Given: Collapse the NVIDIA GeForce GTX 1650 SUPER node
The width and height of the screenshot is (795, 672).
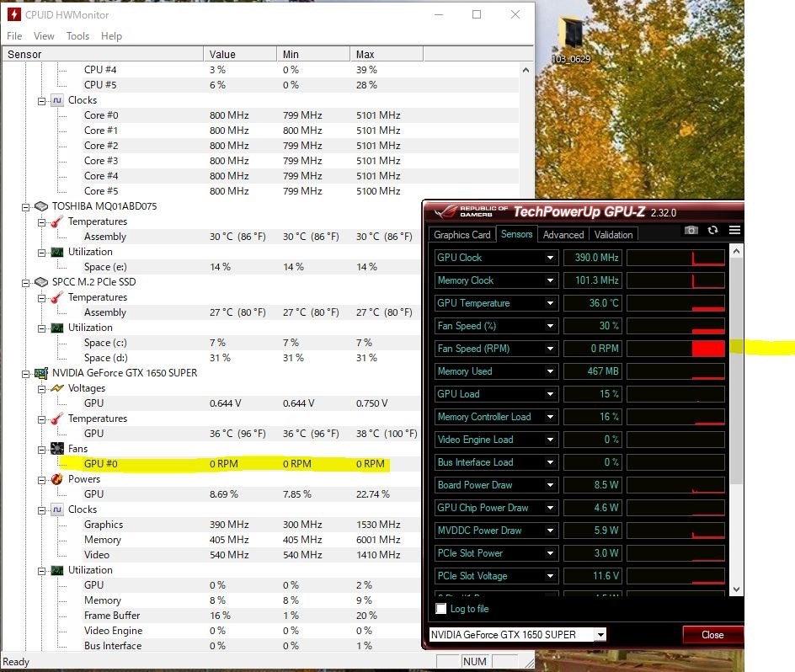Looking at the screenshot, I should [25, 374].
